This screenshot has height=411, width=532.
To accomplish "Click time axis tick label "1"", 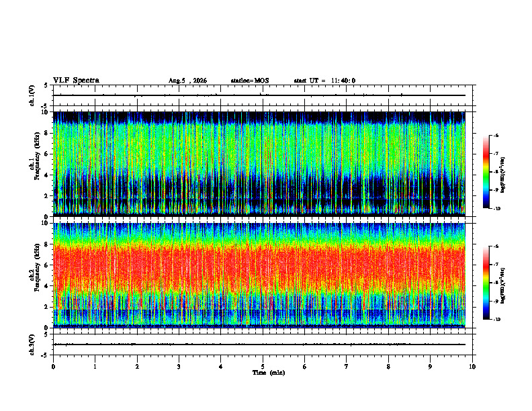I will click(95, 367).
